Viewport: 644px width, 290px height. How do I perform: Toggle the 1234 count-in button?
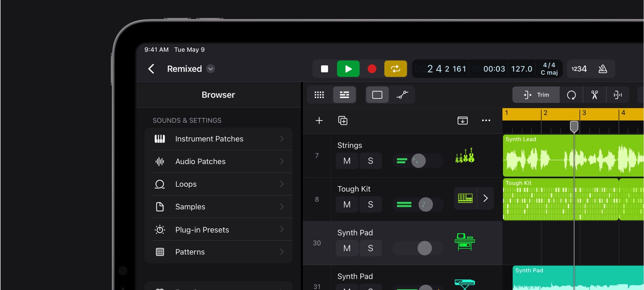coord(579,69)
